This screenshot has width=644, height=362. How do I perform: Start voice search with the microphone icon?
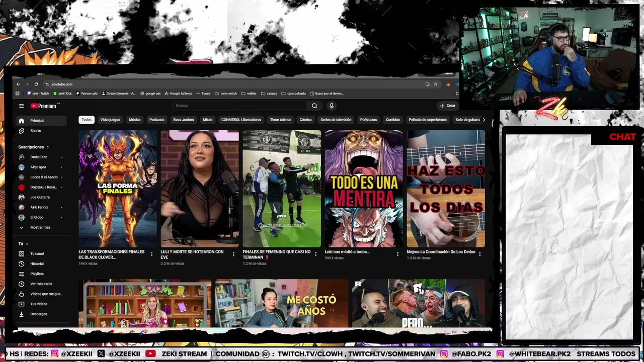pos(331,106)
